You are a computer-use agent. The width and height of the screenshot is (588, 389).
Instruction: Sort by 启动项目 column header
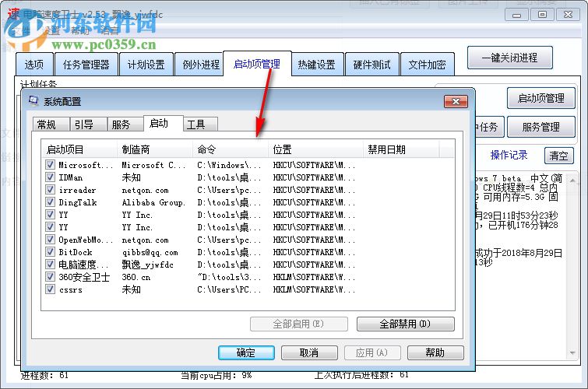(x=79, y=149)
